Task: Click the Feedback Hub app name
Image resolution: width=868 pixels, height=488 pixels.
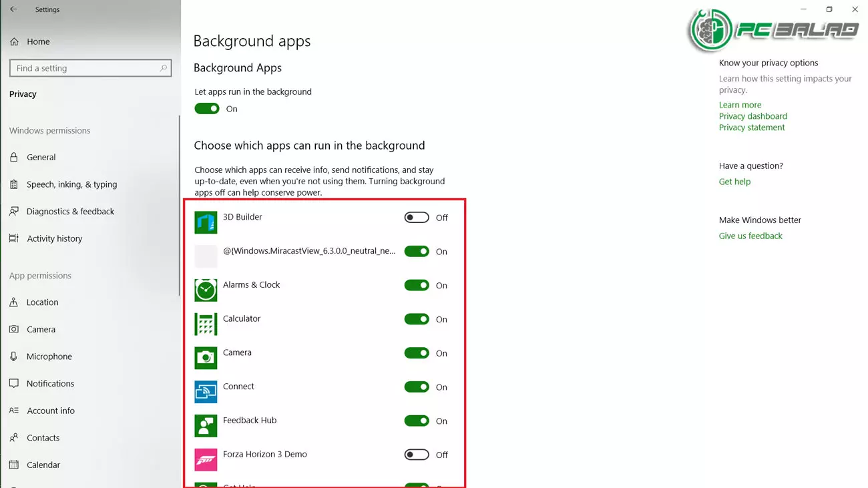Action: pyautogui.click(x=250, y=421)
